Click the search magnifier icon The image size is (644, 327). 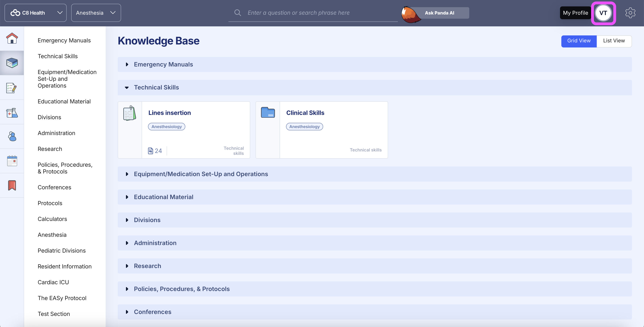pyautogui.click(x=237, y=13)
